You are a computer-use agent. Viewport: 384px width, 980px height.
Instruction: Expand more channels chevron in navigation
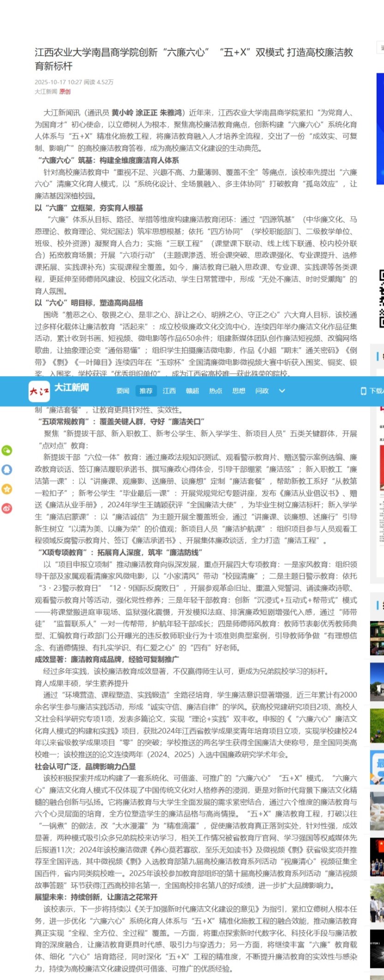pos(282,391)
